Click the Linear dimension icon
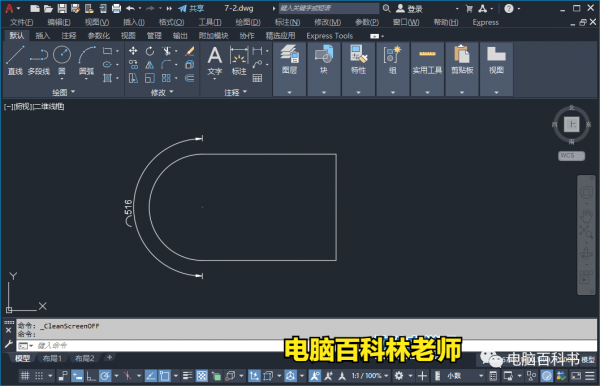This screenshot has height=386, width=600. [258, 51]
